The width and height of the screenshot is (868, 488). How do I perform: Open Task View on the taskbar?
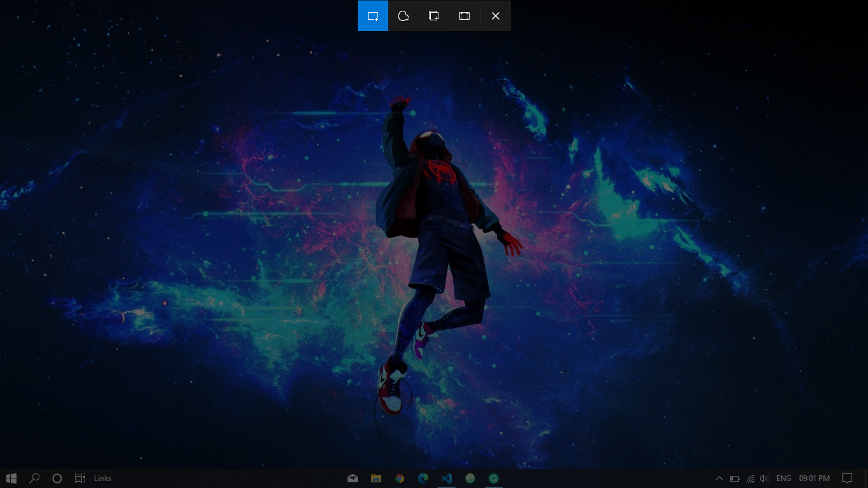[79, 478]
